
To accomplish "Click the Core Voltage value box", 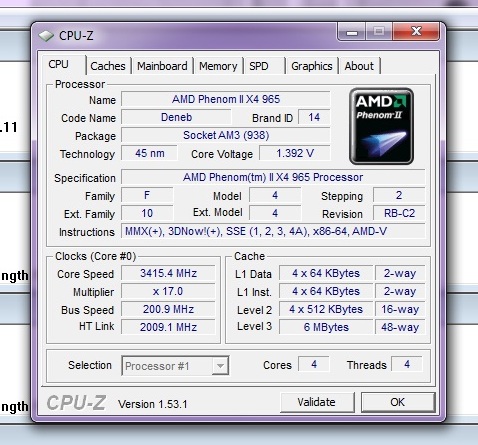I will (295, 153).
